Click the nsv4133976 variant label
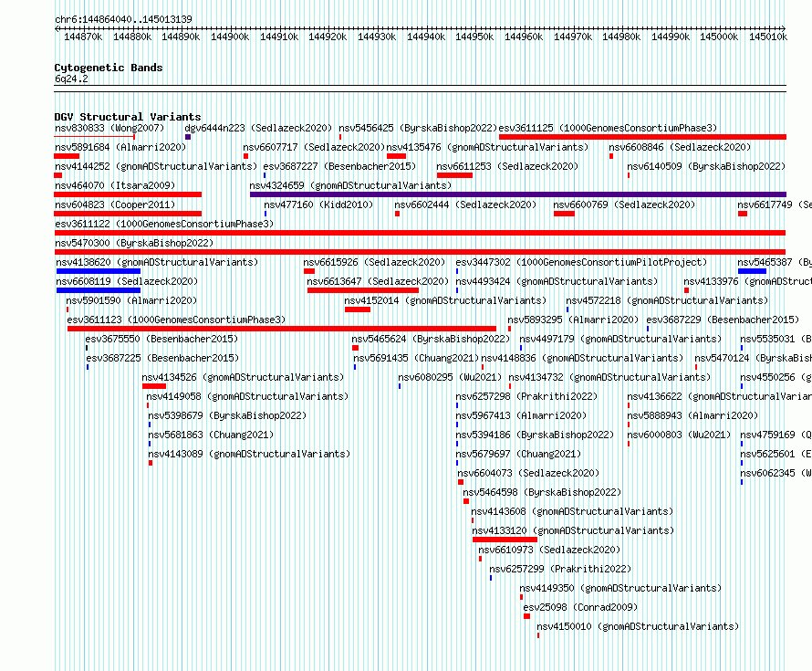Screen dimensions: 812x671 pyautogui.click(x=747, y=281)
